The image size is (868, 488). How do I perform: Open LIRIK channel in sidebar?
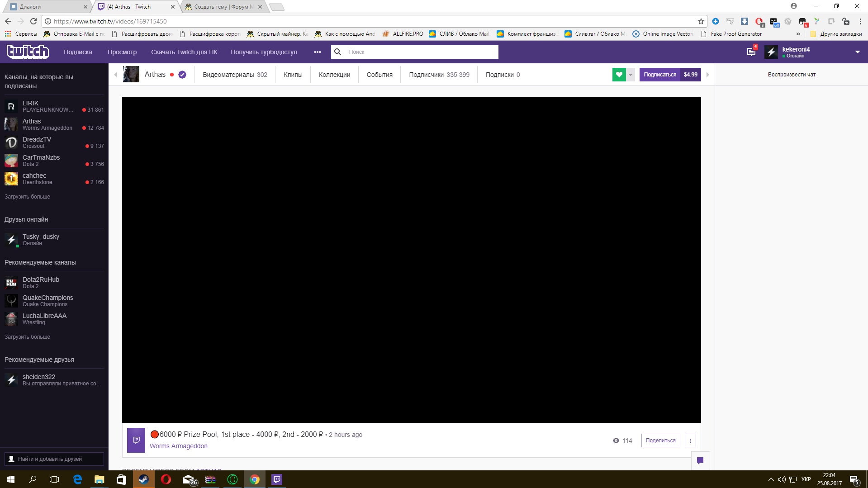(x=54, y=106)
